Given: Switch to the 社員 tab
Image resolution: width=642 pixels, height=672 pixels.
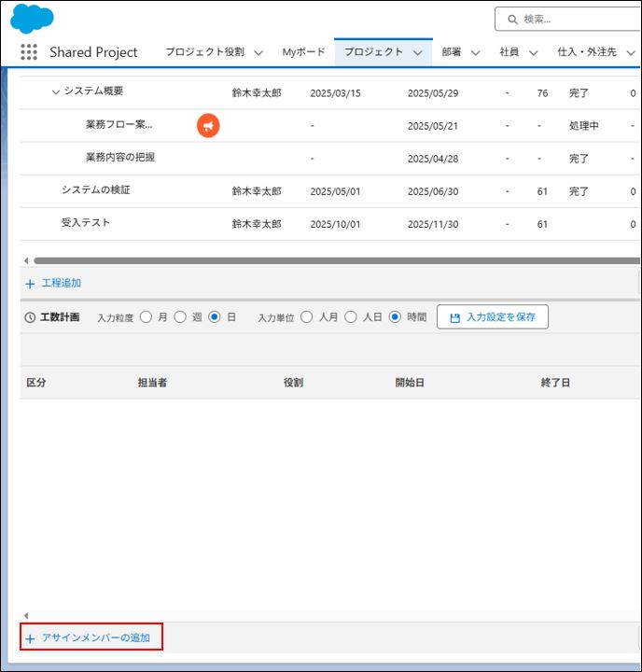Looking at the screenshot, I should (509, 52).
